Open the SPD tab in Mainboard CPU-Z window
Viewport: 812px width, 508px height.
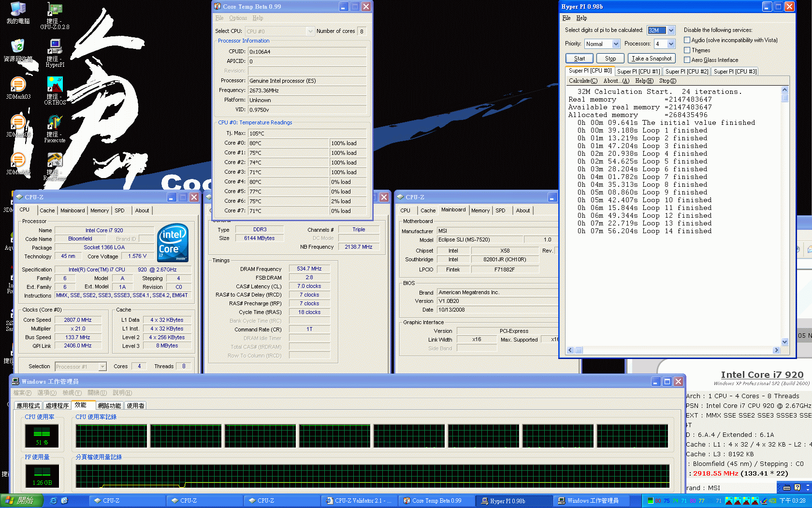click(500, 210)
